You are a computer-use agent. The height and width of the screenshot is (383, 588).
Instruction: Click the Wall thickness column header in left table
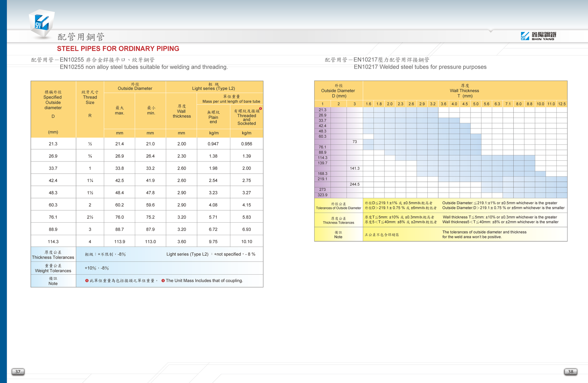coord(182,111)
